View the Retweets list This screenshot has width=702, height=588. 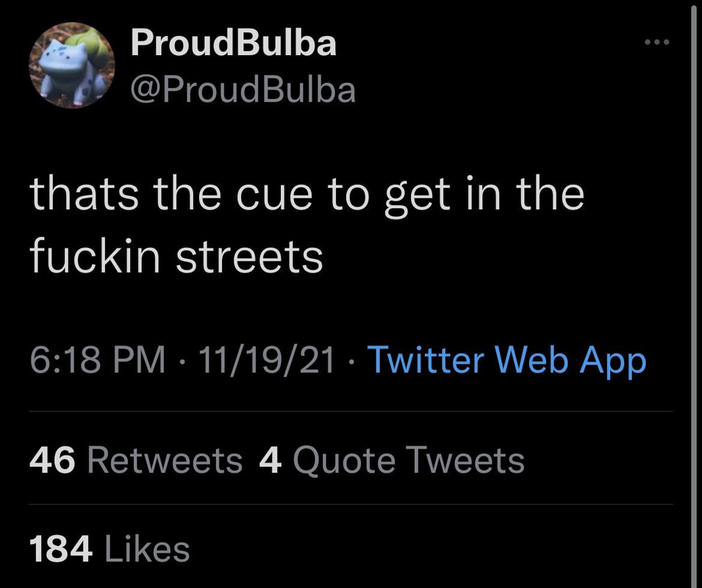pyautogui.click(x=165, y=461)
